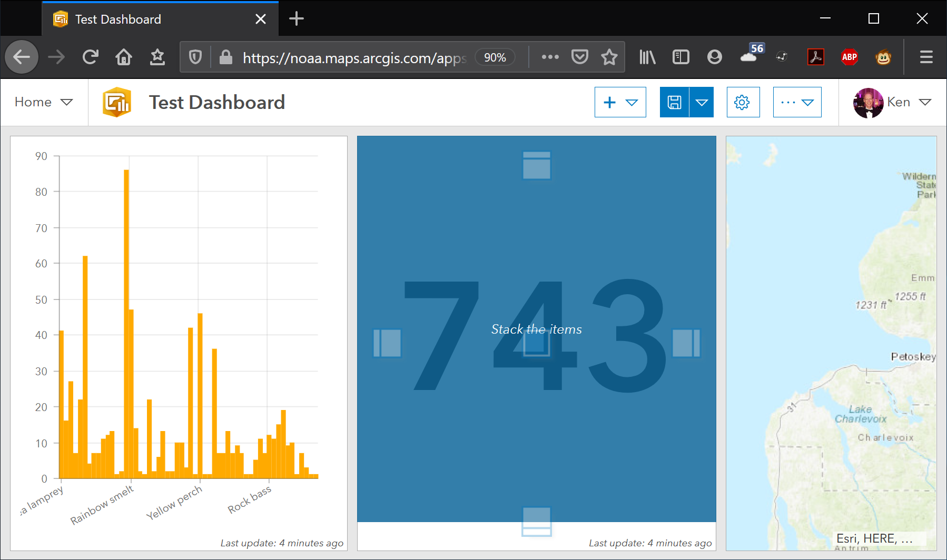
Task: Select the center stack items target
Action: coord(537,343)
